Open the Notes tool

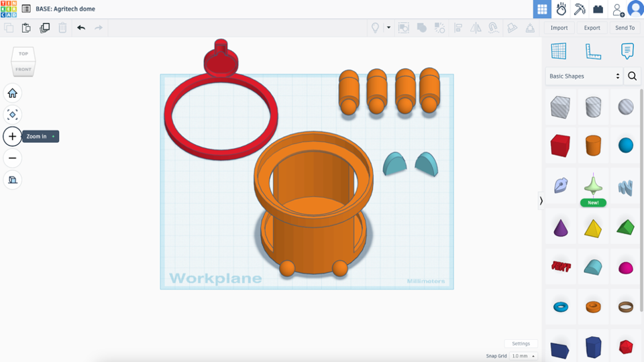(627, 52)
